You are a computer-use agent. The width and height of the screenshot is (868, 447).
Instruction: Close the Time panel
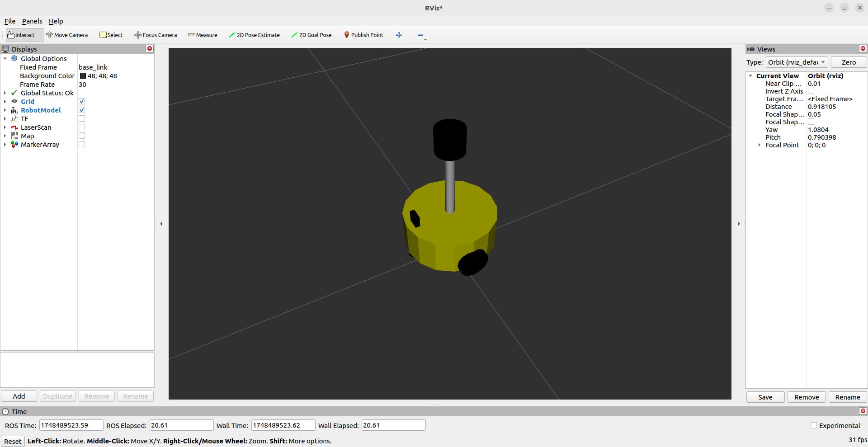coord(863,411)
